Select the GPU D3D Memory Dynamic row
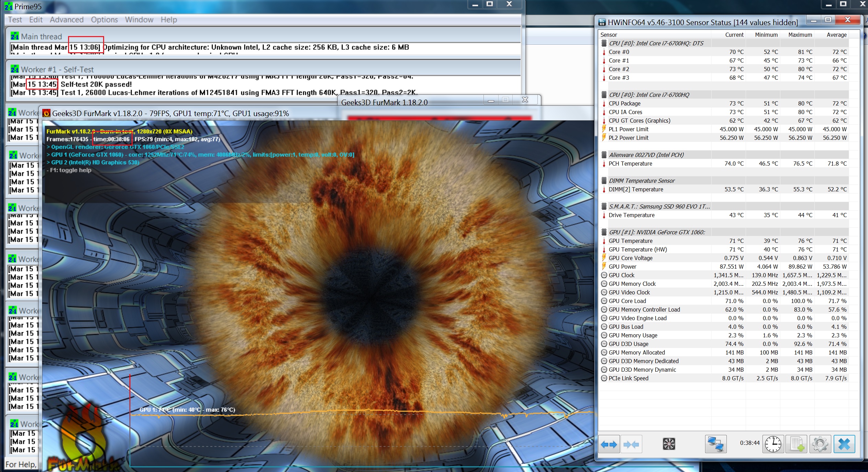The width and height of the screenshot is (868, 472). point(724,370)
